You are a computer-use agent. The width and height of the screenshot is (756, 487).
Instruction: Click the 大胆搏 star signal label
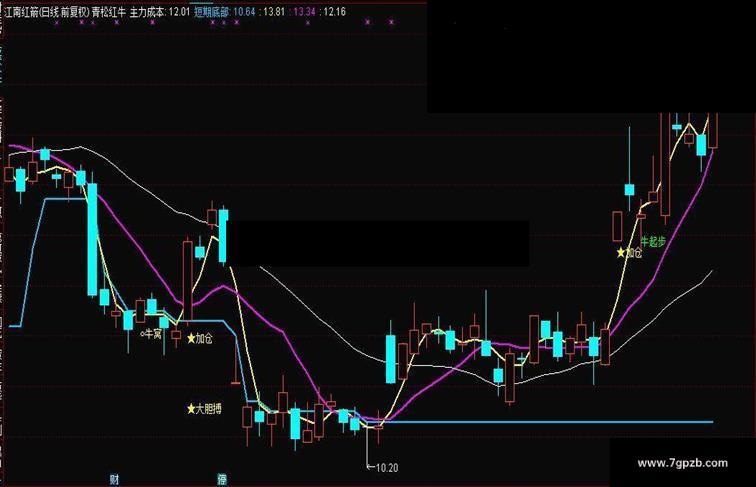(x=204, y=409)
